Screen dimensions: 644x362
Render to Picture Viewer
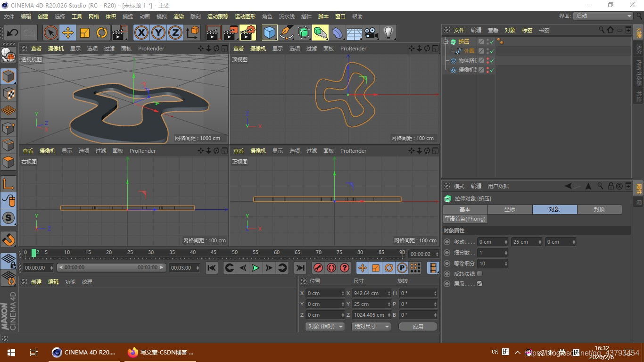tap(231, 33)
